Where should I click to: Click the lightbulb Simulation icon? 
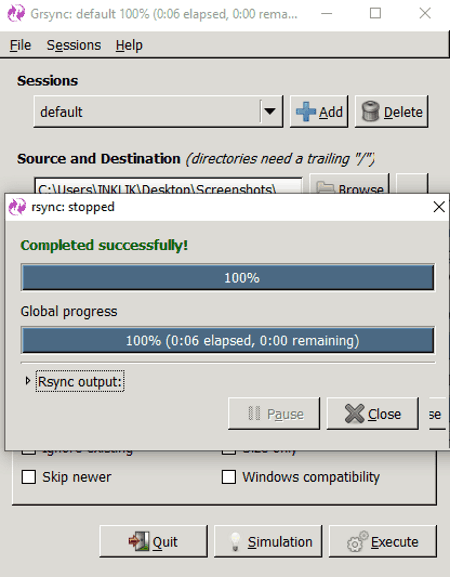pyautogui.click(x=235, y=542)
